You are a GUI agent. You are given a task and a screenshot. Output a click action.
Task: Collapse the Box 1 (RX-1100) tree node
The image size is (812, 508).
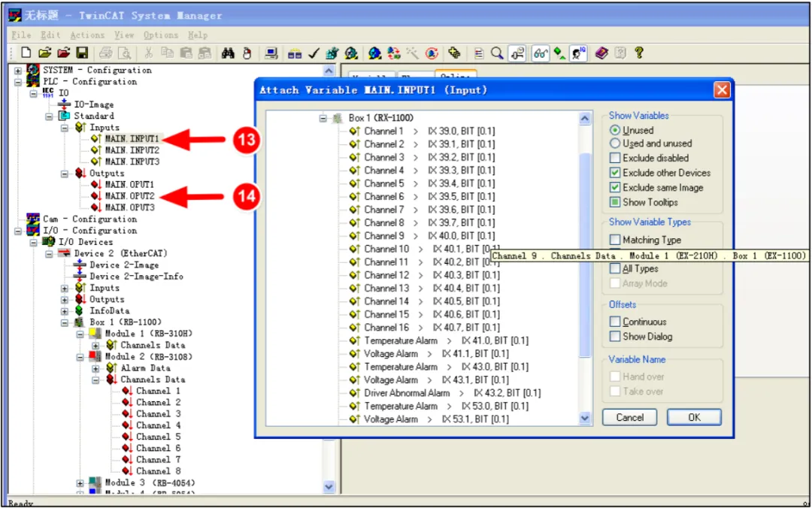[323, 119]
